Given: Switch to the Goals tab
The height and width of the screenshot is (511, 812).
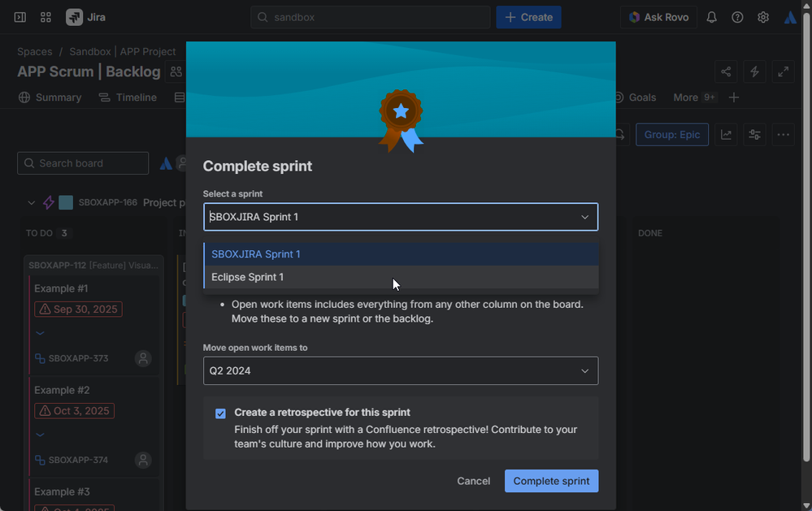Looking at the screenshot, I should (x=635, y=97).
